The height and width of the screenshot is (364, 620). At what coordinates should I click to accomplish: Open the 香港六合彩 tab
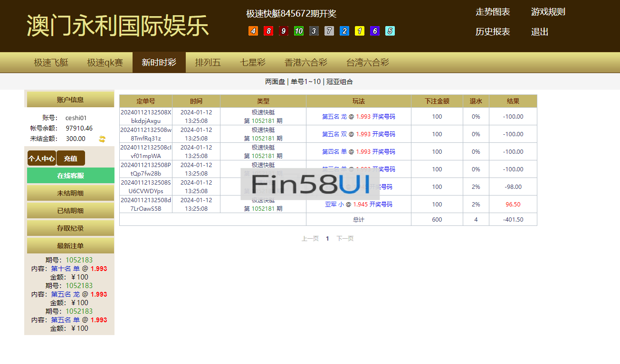click(306, 63)
